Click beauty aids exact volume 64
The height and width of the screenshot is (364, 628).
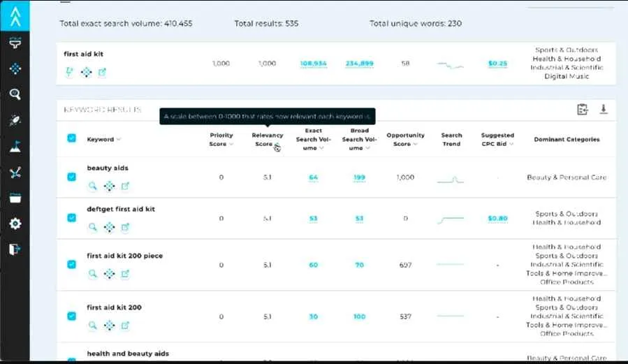pyautogui.click(x=313, y=177)
